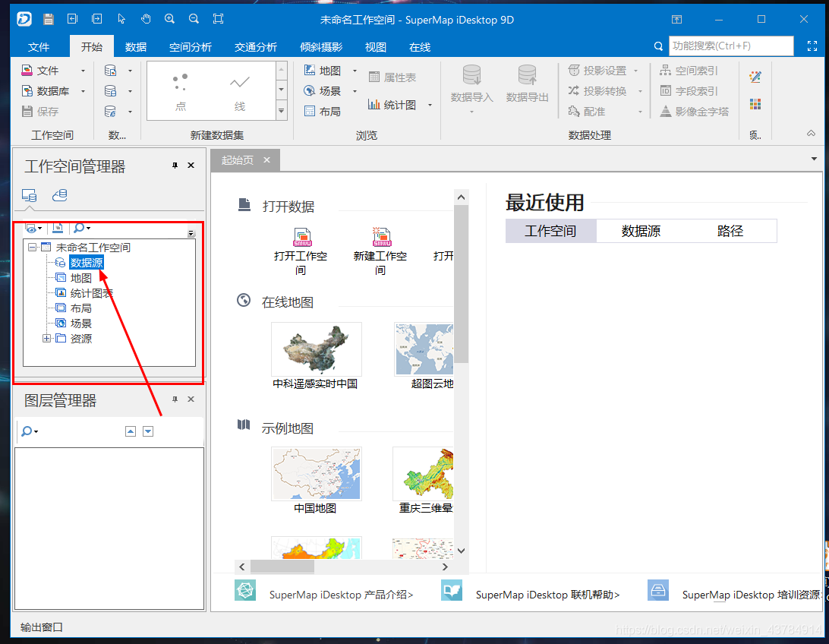Select the 路径 recent-use tab
The width and height of the screenshot is (829, 644).
pos(730,231)
